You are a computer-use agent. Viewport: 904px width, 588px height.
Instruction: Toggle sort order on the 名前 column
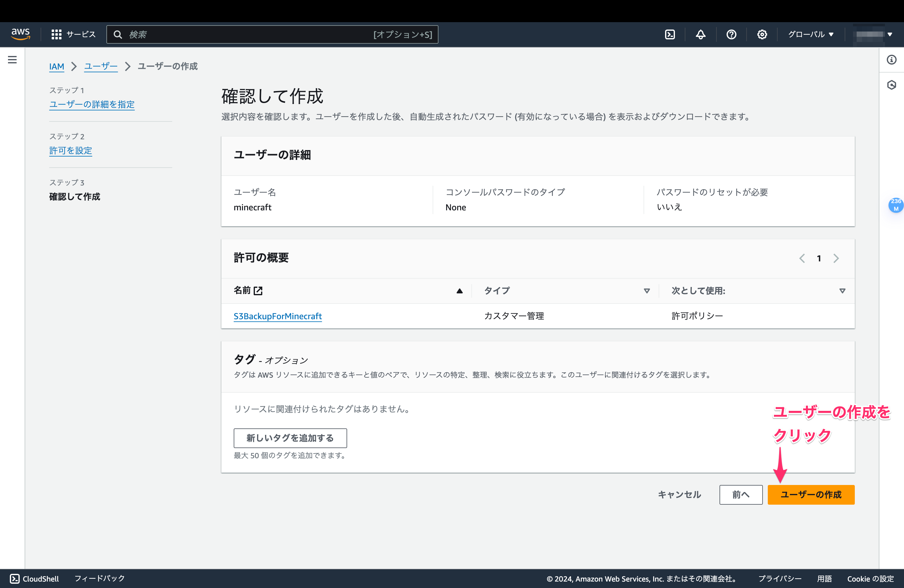point(459,291)
